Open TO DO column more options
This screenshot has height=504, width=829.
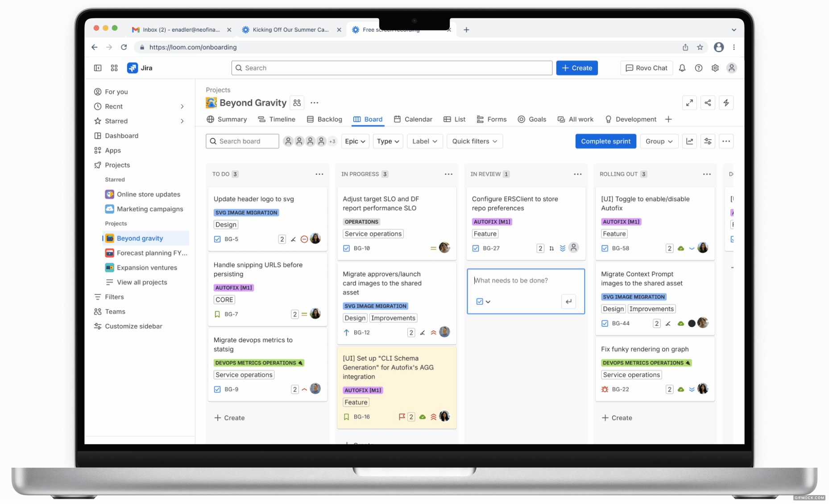tap(319, 174)
